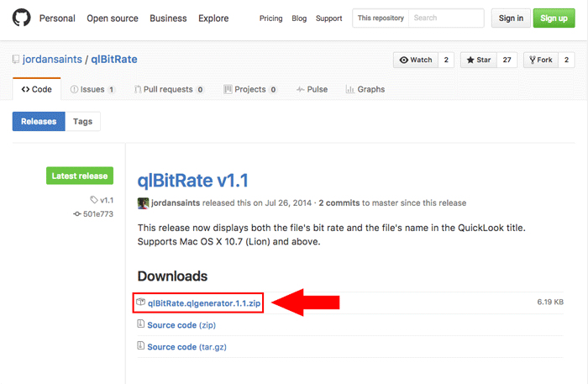Open commit 501e773

click(x=98, y=213)
